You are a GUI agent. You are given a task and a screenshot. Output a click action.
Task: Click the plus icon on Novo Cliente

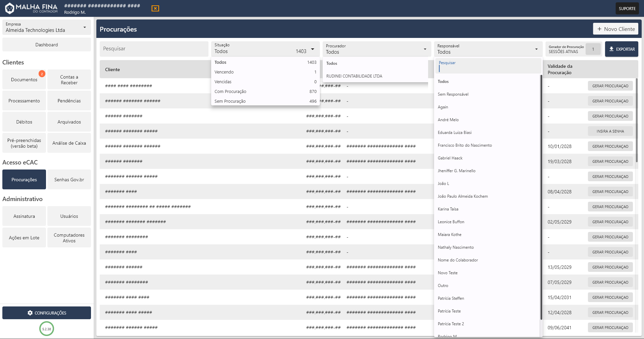(x=599, y=29)
